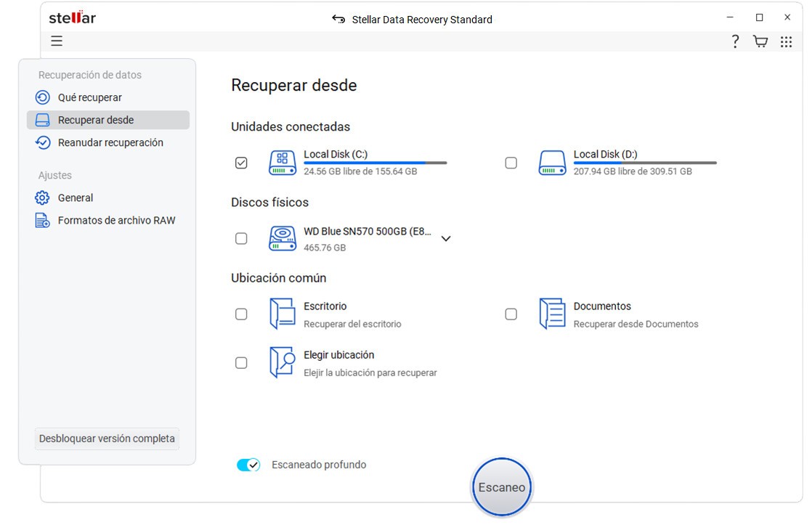Click the Escritorio folder icon
Image resolution: width=812 pixels, height=525 pixels.
pyautogui.click(x=283, y=314)
